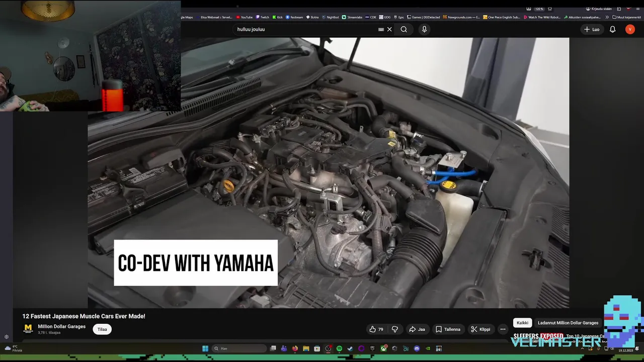The image size is (644, 362).
Task: Open 'Muut kirjanmerkit' bookmarks folder
Action: pyautogui.click(x=627, y=17)
